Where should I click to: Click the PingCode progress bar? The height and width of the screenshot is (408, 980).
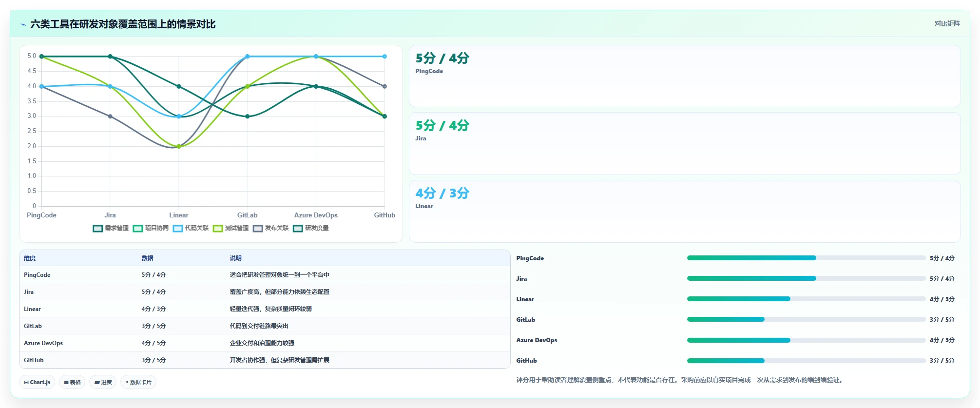pos(806,258)
